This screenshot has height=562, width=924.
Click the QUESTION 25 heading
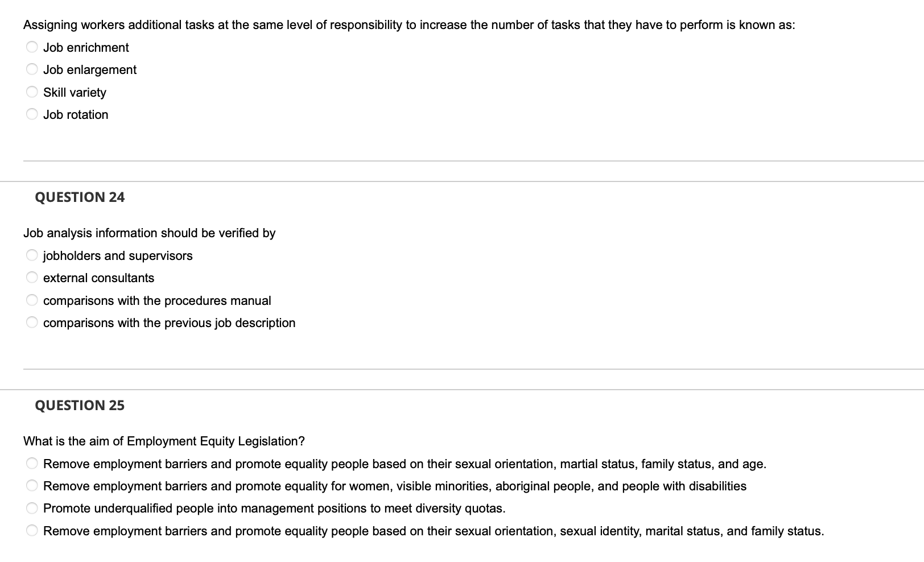[x=80, y=405]
